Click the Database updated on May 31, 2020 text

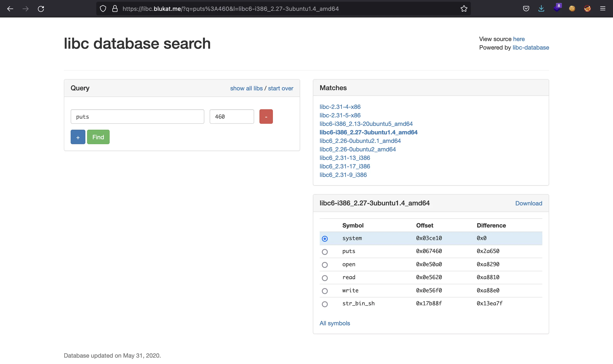(112, 356)
